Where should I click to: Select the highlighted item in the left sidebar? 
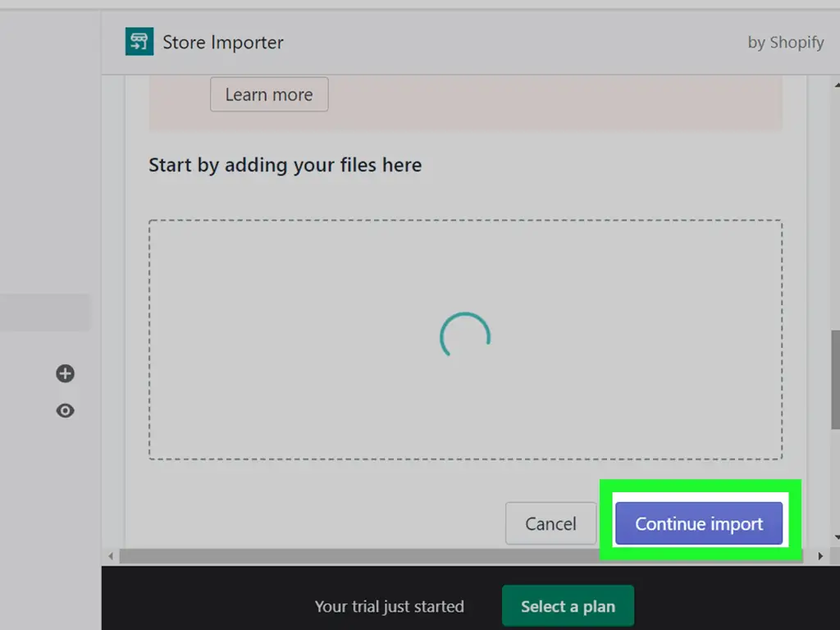(45, 313)
